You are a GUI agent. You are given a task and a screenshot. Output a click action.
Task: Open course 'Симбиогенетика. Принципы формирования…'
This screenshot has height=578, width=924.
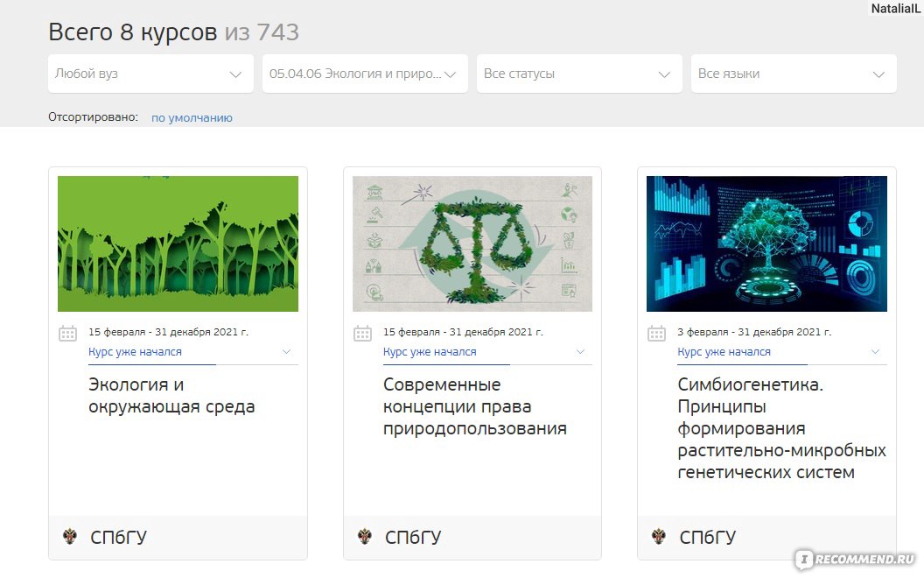pyautogui.click(x=781, y=428)
